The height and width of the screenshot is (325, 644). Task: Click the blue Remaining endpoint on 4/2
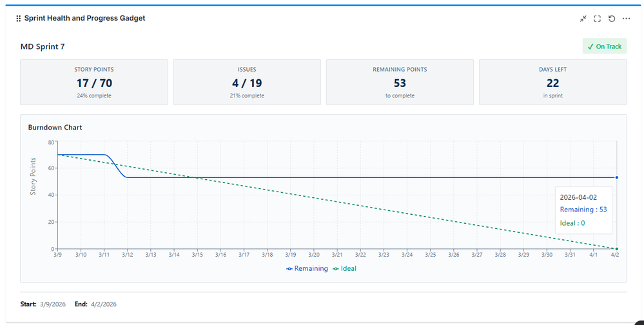click(616, 177)
